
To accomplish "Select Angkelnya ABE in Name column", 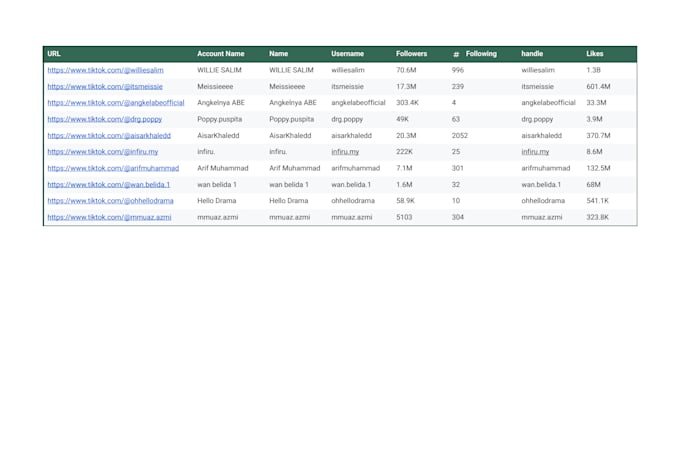I will point(293,103).
